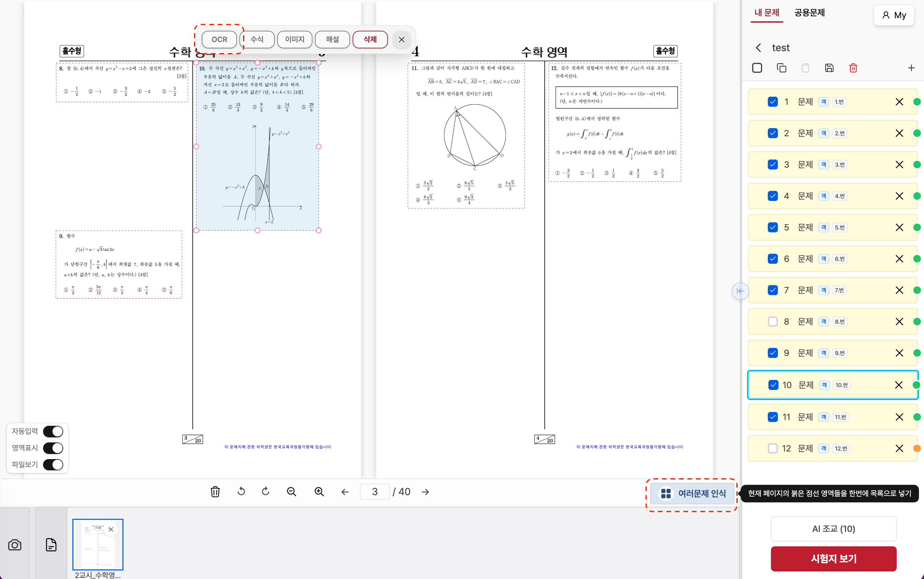
Task: Check the checkbox for problem 12
Action: click(773, 448)
